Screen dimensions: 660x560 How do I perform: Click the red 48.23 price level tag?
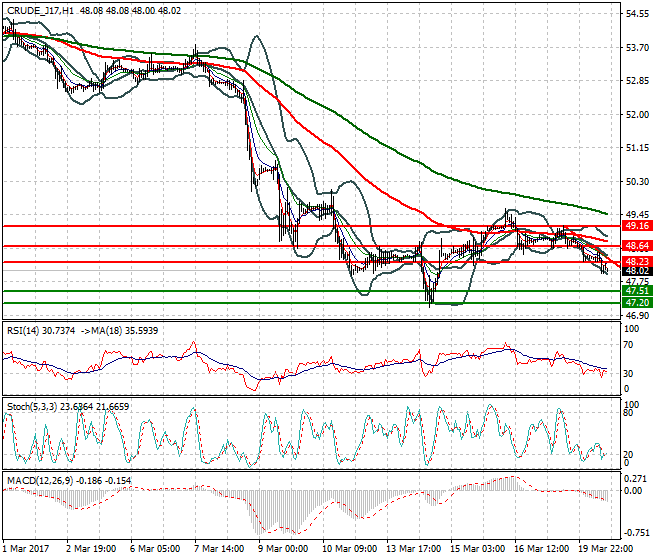pos(637,261)
